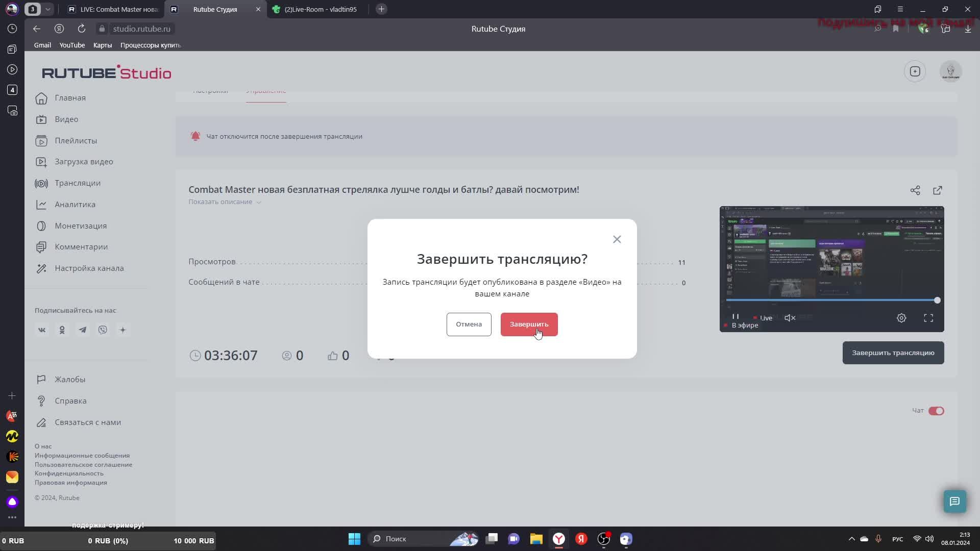
Task: Close the dialog with the X
Action: [x=617, y=239]
